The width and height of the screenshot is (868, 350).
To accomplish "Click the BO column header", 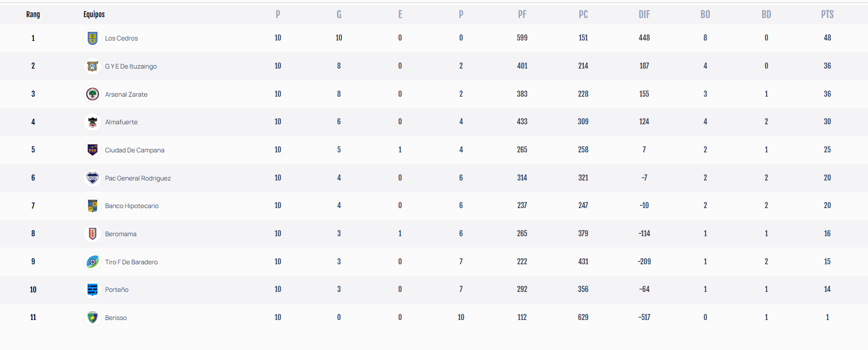I will 705,14.
